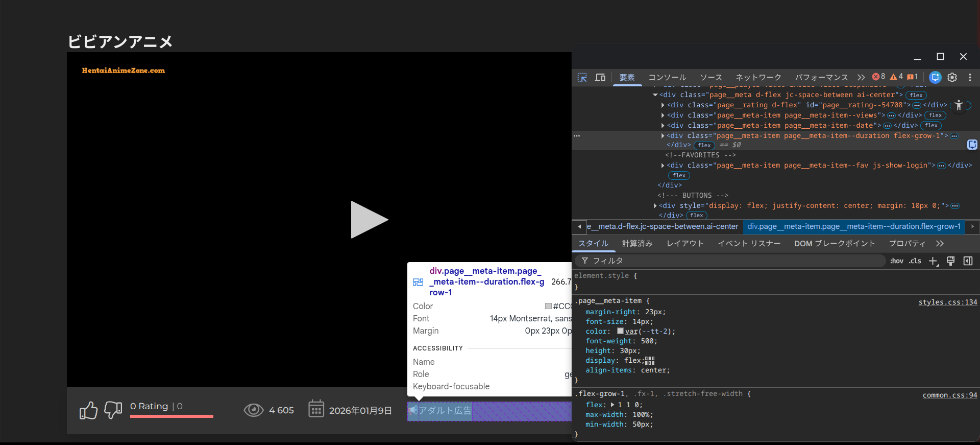The height and width of the screenshot is (445, 980).
Task: Toggle flex badge on page__meta d-flex row
Action: point(916,95)
